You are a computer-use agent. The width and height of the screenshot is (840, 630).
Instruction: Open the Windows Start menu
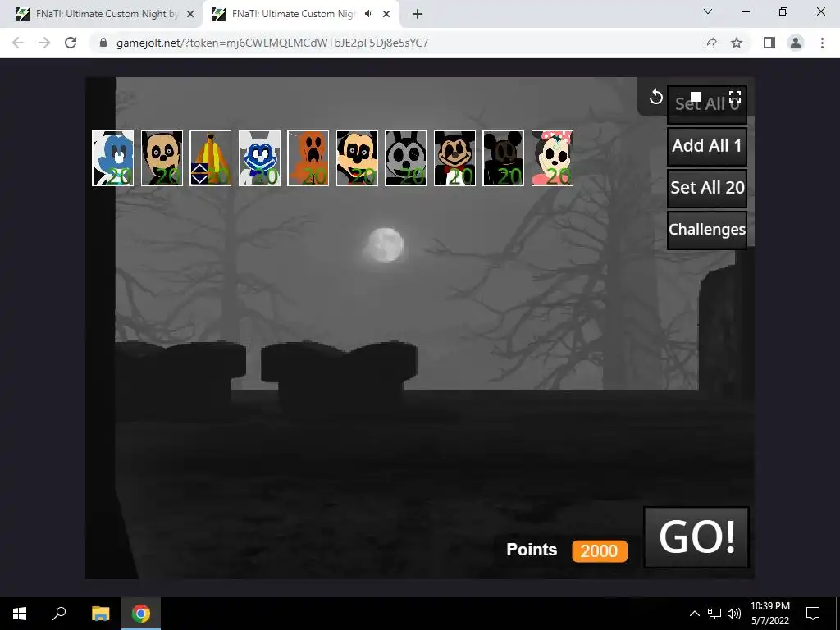pos(20,614)
